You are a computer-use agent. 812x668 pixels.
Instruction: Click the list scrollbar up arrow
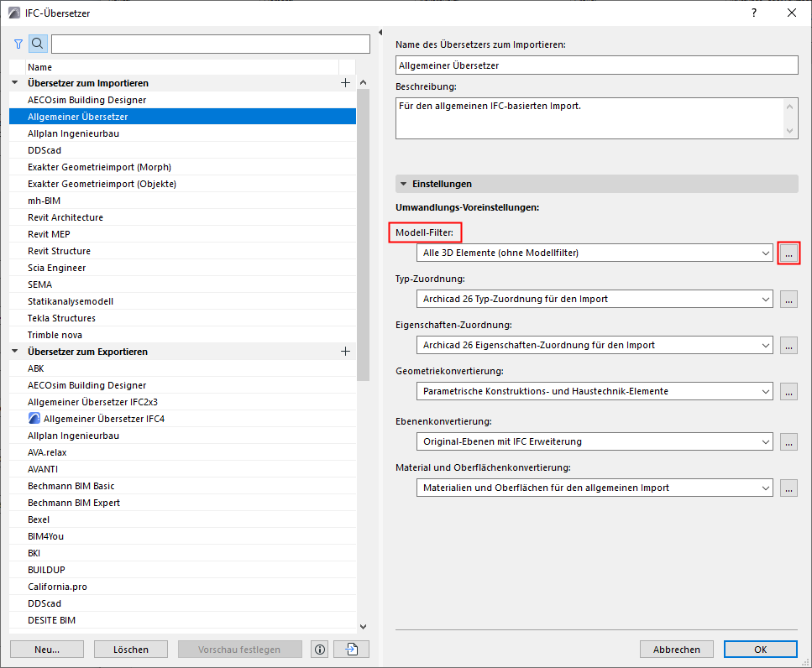tap(363, 83)
